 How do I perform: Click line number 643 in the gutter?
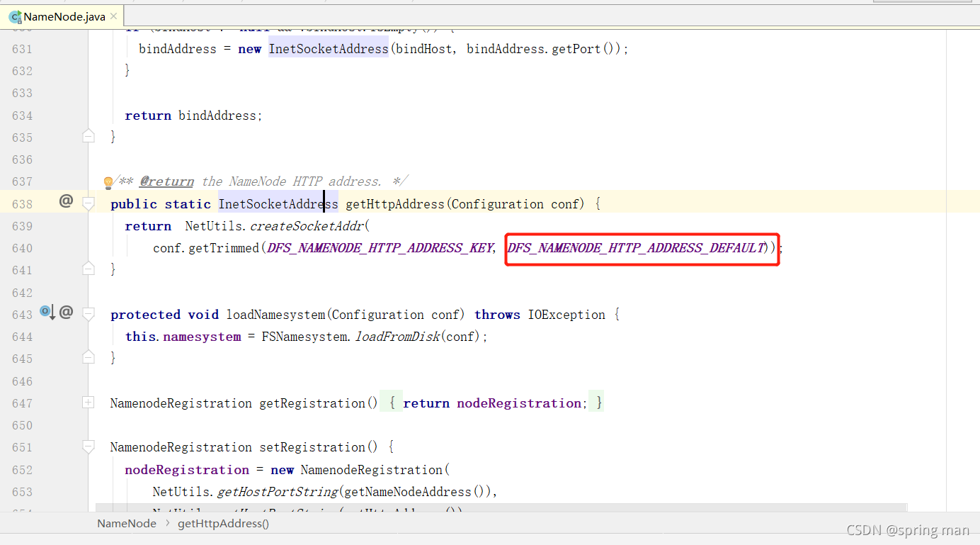pos(22,315)
